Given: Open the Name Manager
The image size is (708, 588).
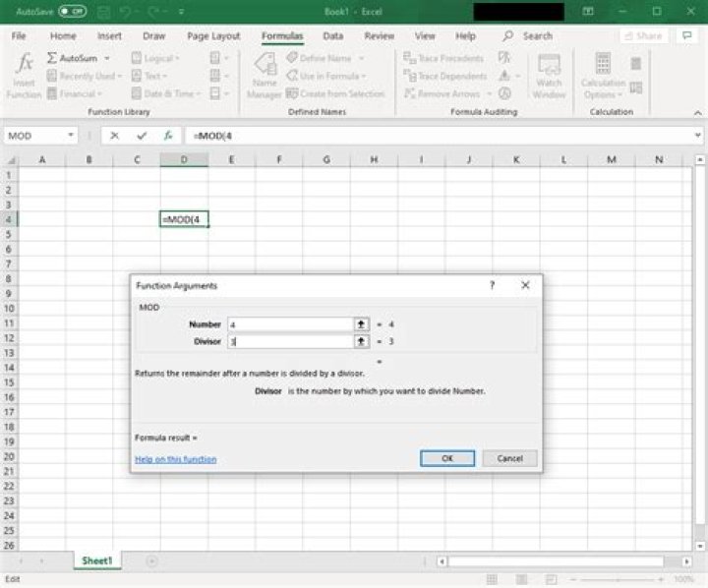Looking at the screenshot, I should [265, 75].
